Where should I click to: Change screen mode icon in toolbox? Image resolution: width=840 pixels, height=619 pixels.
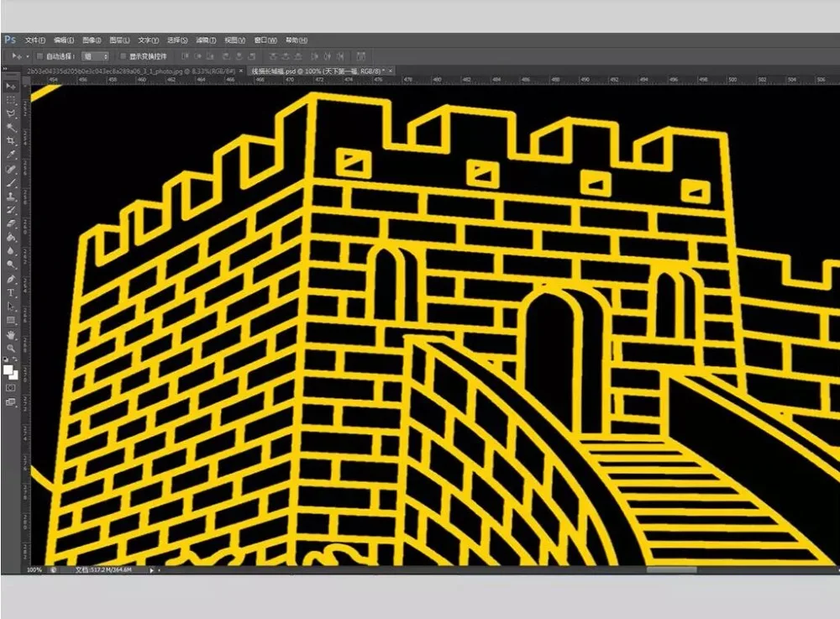pyautogui.click(x=11, y=401)
